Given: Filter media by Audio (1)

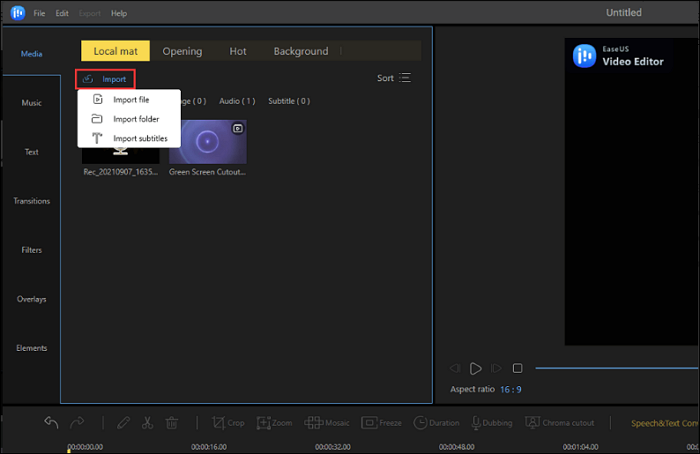Looking at the screenshot, I should pos(237,101).
